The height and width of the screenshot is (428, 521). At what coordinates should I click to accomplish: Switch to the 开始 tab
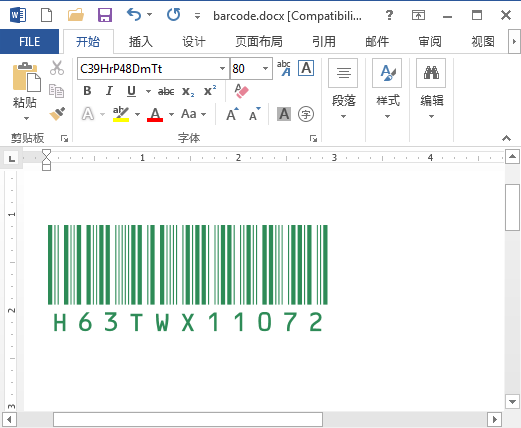click(88, 42)
